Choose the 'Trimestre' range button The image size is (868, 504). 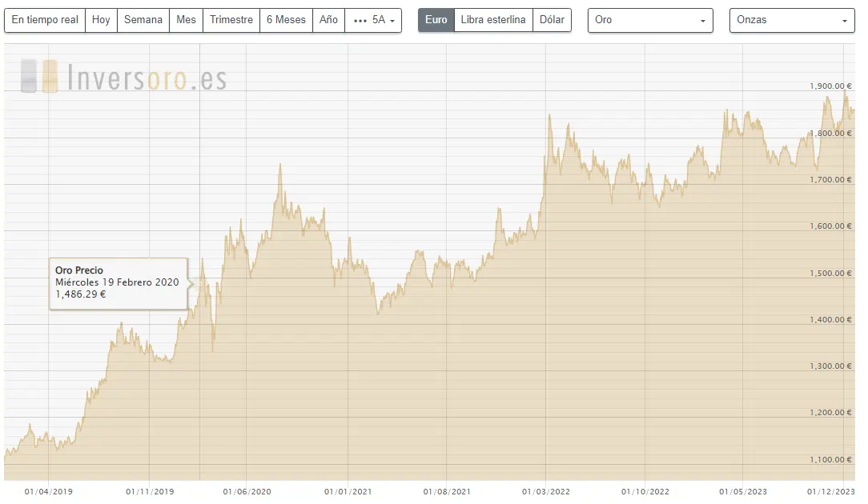point(231,20)
